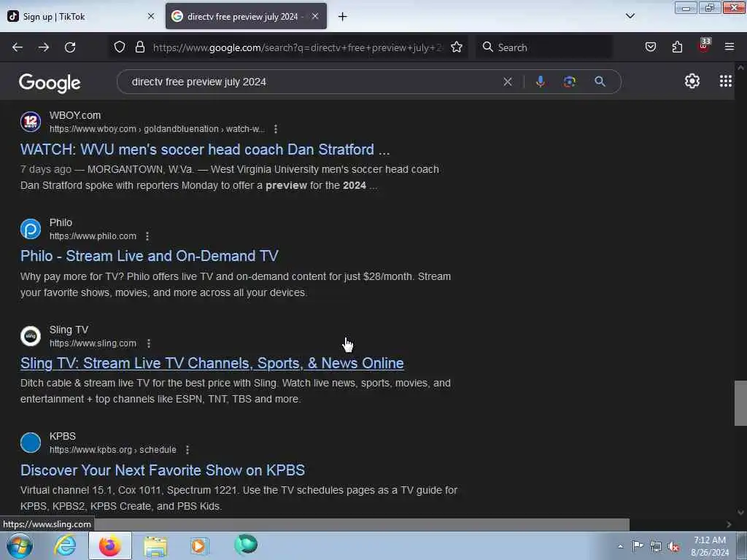Click the vertical page scrollbar thumb
Viewport: 747px width, 560px height.
(740, 402)
